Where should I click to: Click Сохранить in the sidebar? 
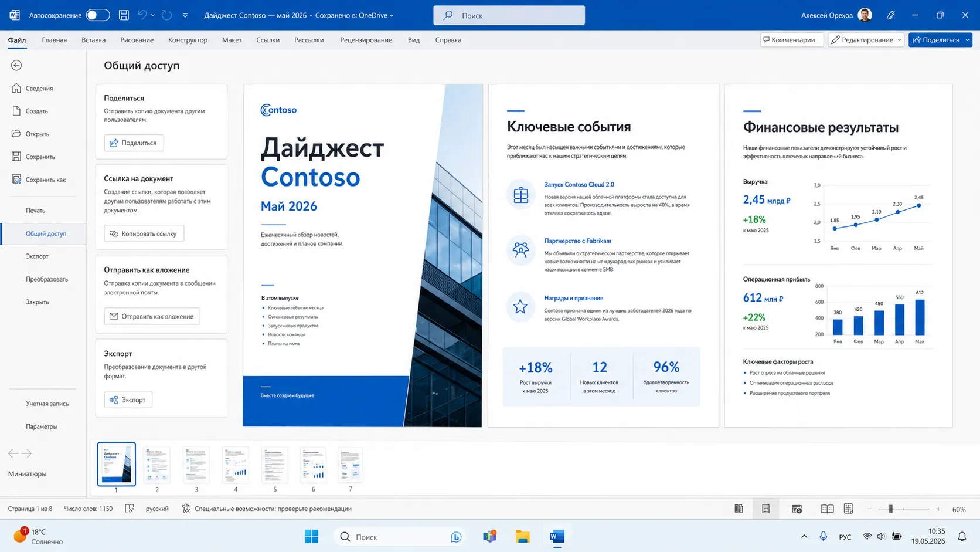[40, 157]
